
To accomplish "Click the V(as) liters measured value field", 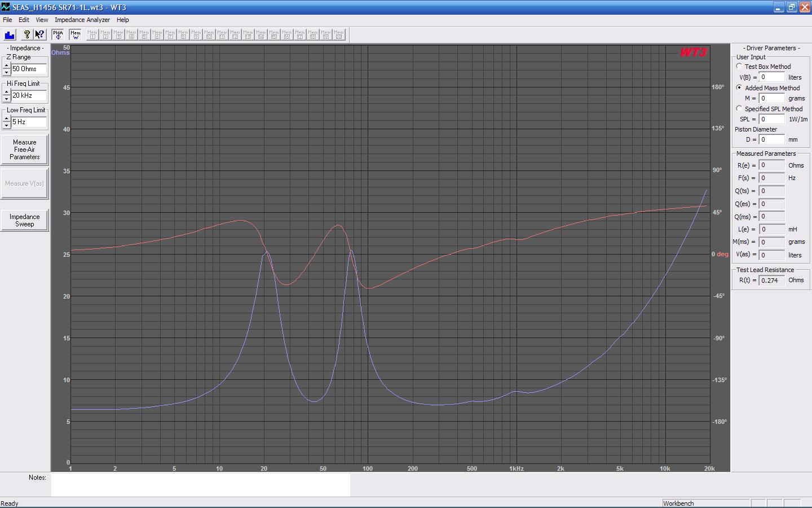I will [772, 255].
